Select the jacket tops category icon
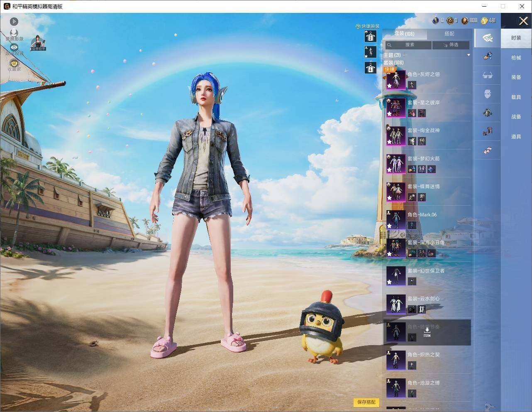 coord(488,112)
